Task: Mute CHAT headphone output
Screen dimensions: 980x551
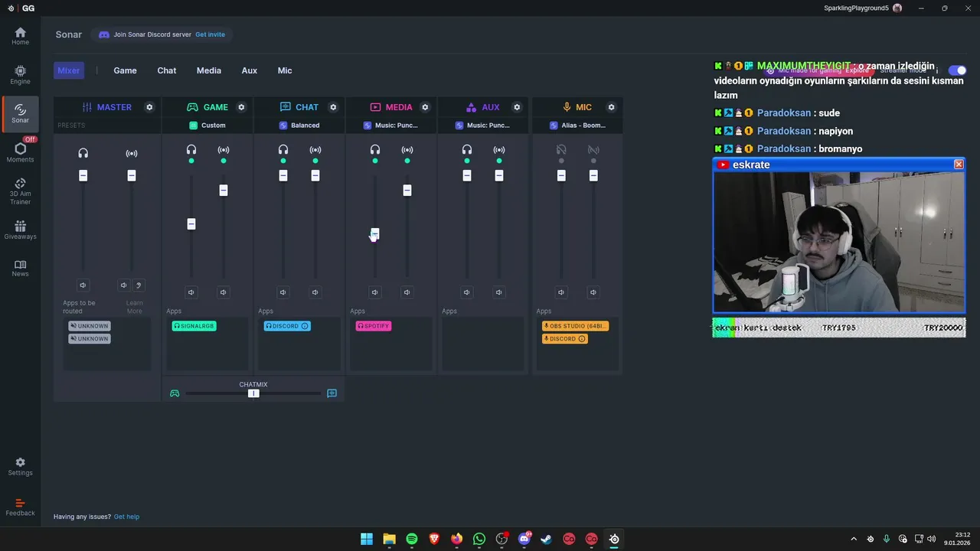Action: [x=283, y=292]
